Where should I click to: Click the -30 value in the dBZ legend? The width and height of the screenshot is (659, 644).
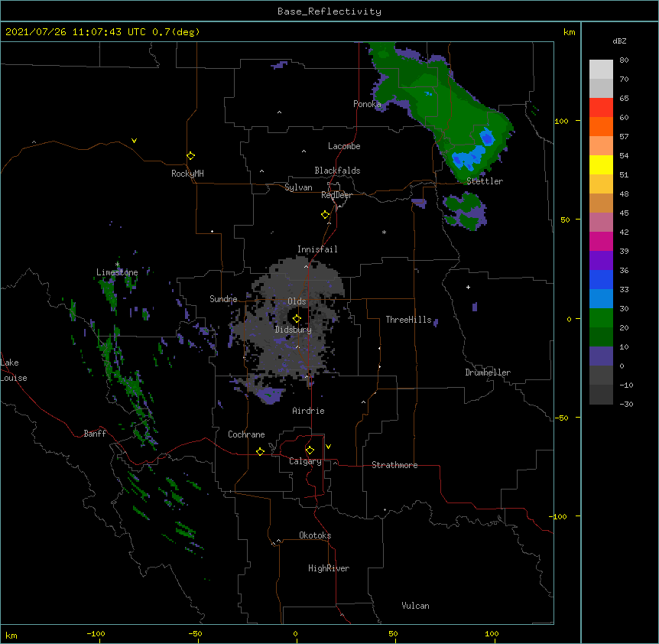click(626, 404)
